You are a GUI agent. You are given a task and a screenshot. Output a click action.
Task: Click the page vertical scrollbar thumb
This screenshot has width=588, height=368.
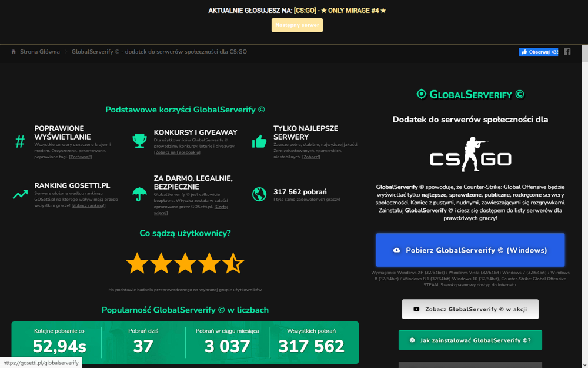pyautogui.click(x=584, y=54)
